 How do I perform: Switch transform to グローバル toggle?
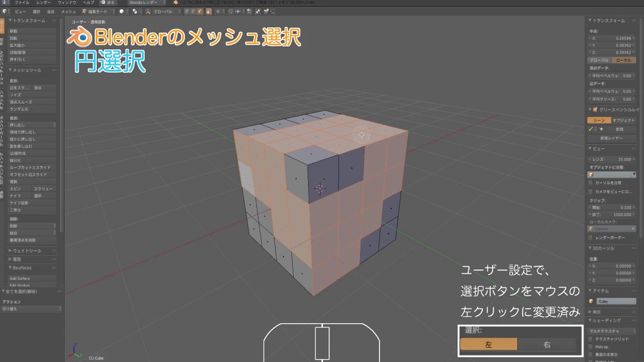(599, 60)
